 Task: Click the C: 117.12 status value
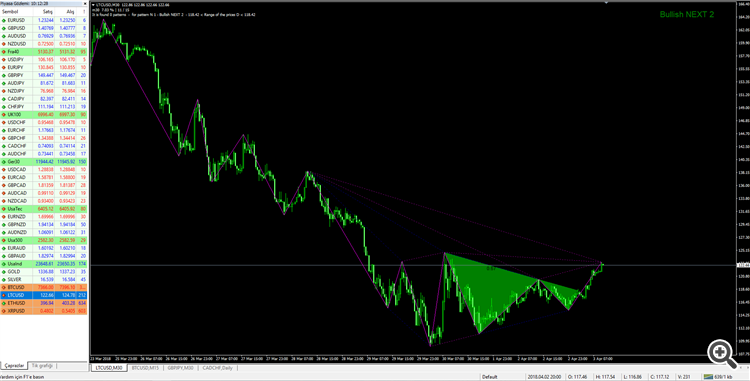click(660, 377)
